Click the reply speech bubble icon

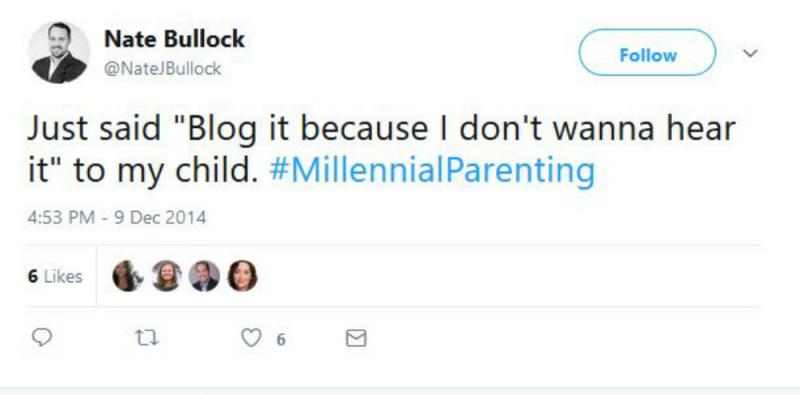coord(42,338)
